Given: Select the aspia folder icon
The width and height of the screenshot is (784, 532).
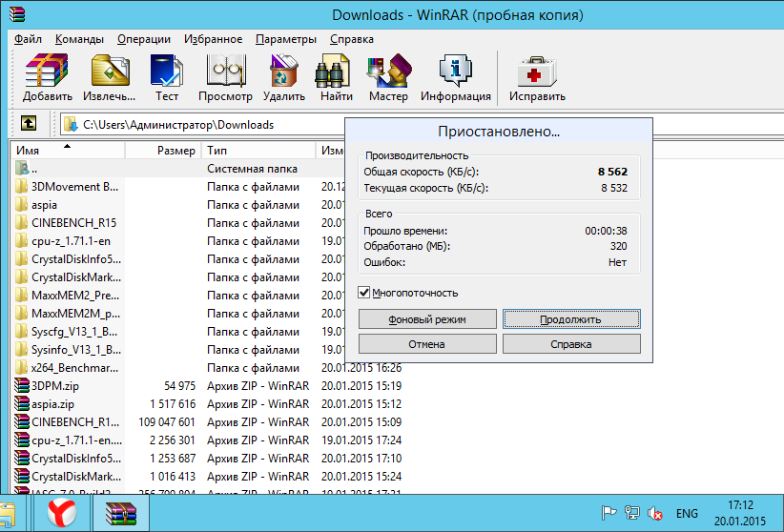Looking at the screenshot, I should point(21,204).
